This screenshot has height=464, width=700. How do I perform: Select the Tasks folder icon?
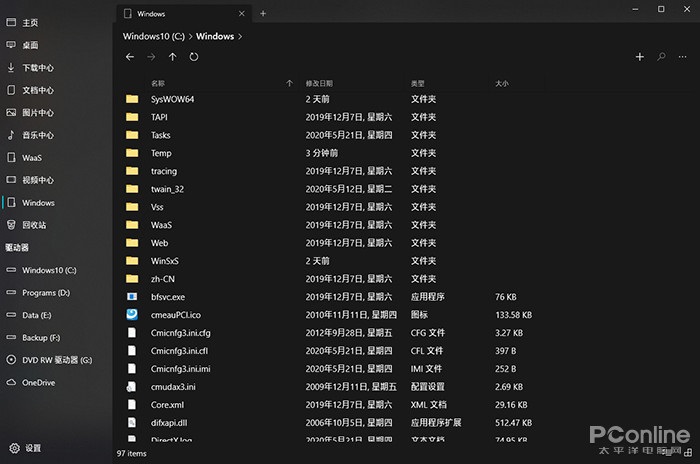132,135
